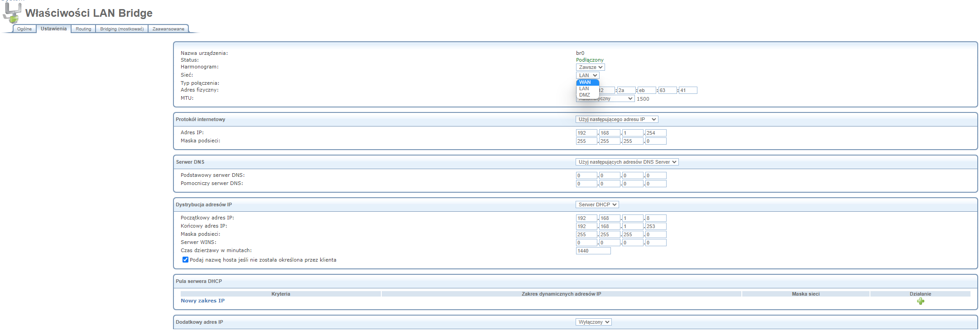Click the 'Pula serwera DHCP' section title

point(199,281)
